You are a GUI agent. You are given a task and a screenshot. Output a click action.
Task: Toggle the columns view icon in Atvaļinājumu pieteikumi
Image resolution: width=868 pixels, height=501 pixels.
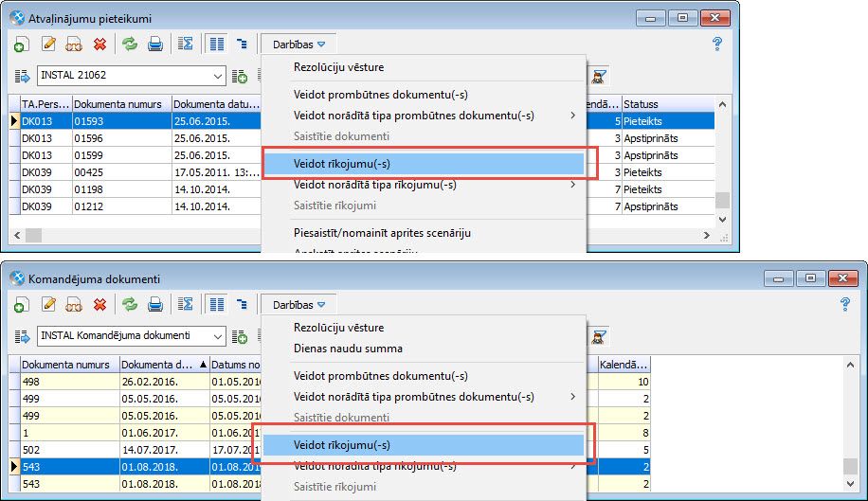[x=216, y=45]
